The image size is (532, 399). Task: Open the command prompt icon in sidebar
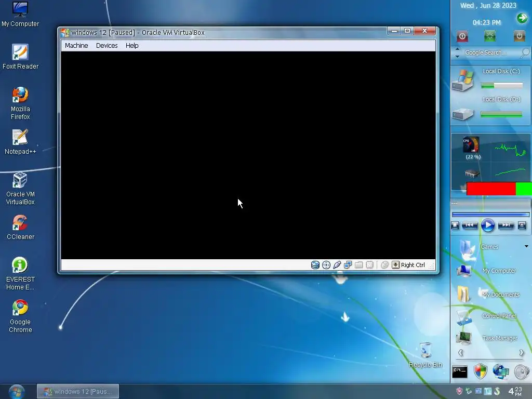click(x=460, y=372)
